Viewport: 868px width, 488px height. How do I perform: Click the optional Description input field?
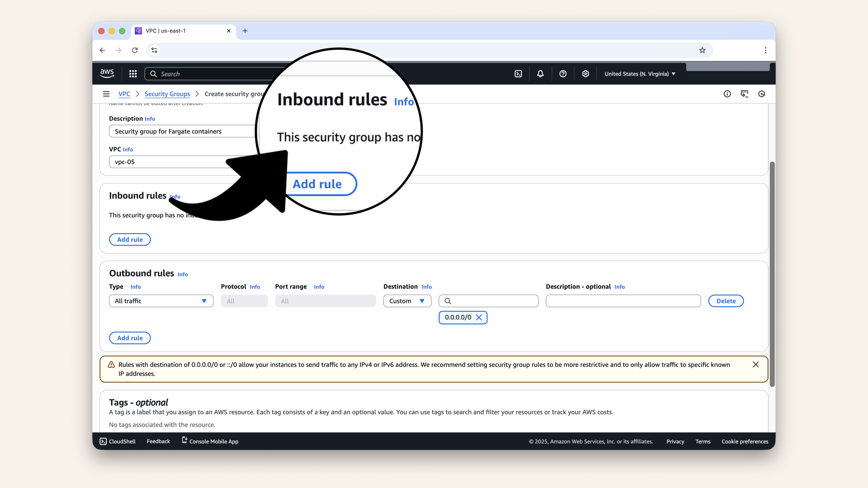click(x=623, y=300)
